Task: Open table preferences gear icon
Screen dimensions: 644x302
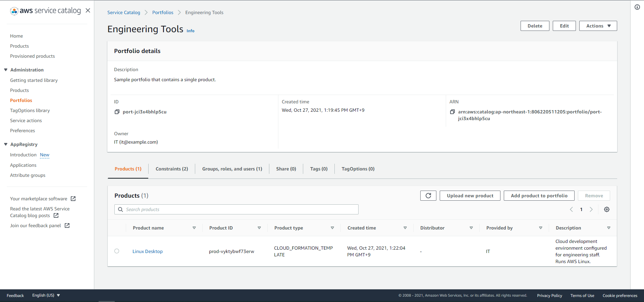Action: pyautogui.click(x=607, y=209)
